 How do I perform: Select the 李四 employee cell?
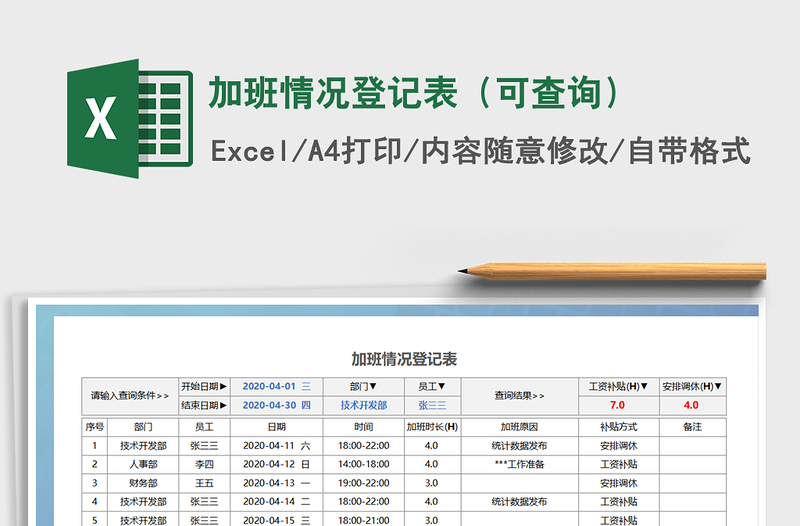click(x=204, y=464)
